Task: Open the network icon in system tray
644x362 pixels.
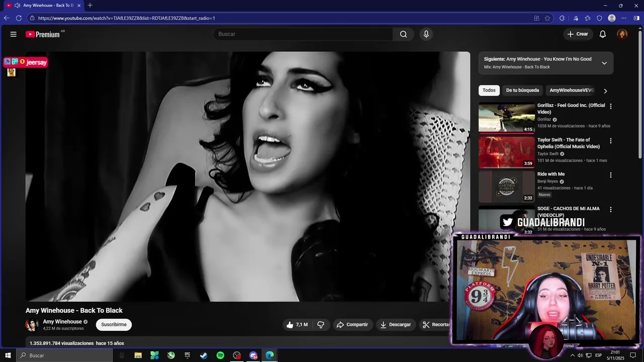Action: (x=588, y=355)
